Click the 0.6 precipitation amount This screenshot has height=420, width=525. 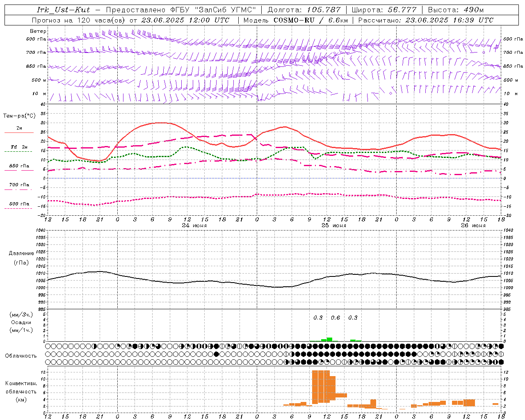pos(336,317)
